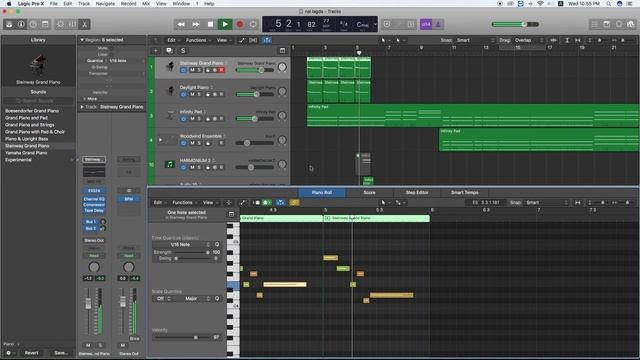Click the Steinway Grand Piano track icon
640x360 pixels.
coord(170,67)
